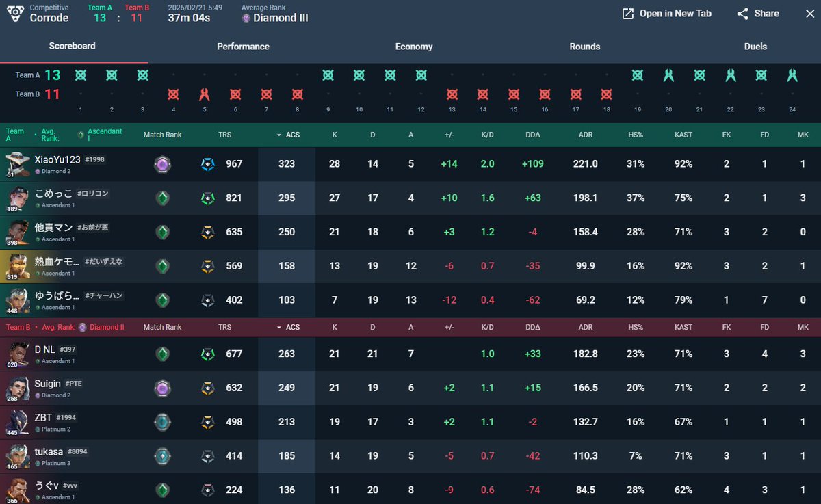Select round 13 marker in timeline
The width and height of the screenshot is (821, 504).
(452, 94)
